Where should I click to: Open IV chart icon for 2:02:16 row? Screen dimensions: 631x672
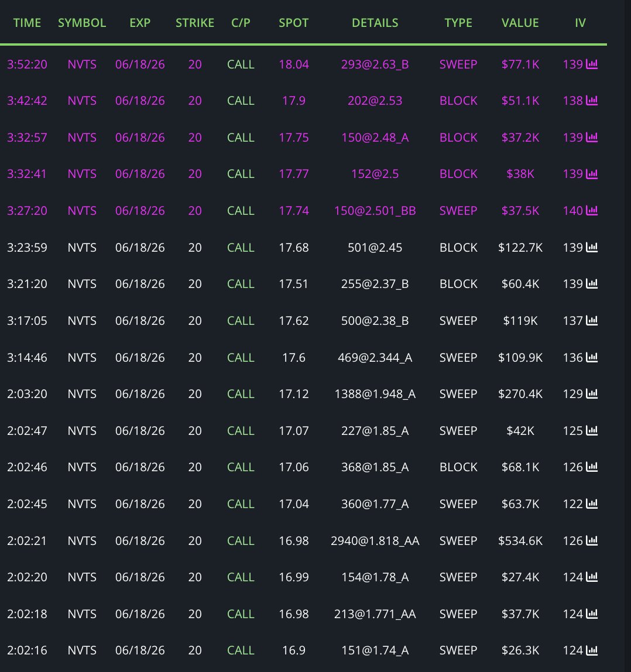pos(592,650)
